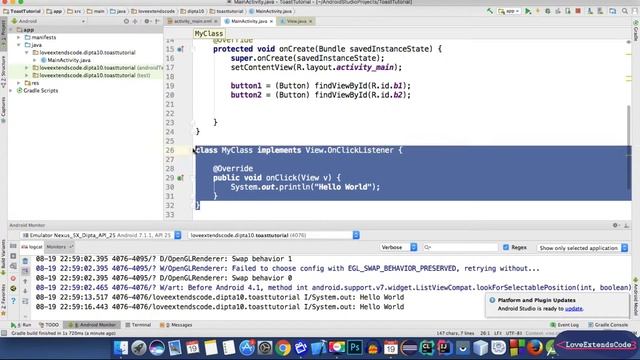Expand the Gradle Scripts node arrow
Viewport: 640px width, 360px height.
tap(11, 91)
